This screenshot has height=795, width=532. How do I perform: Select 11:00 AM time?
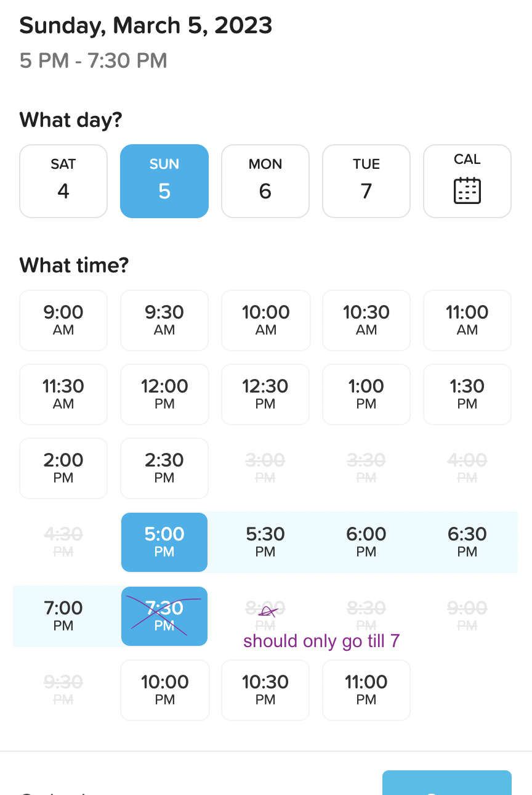pos(467,320)
